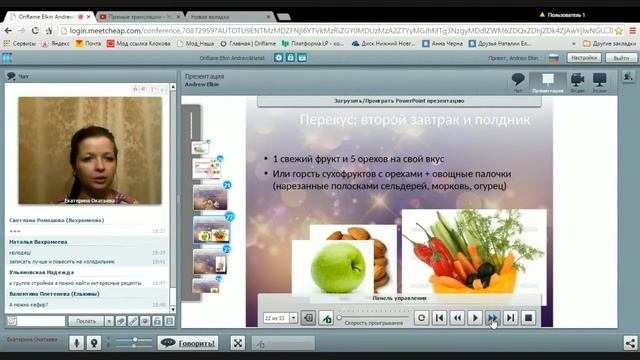The image size is (640, 360).
Task: Open the Chrome menu hamburger icon
Action: click(x=633, y=31)
